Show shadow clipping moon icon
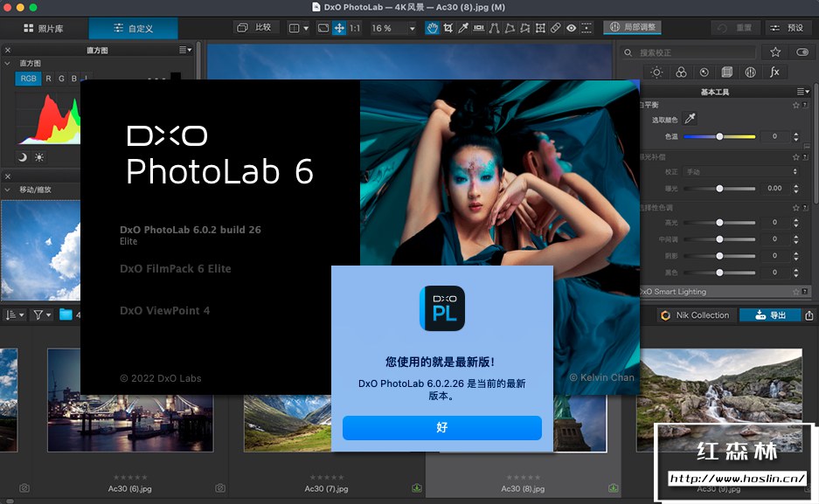Image resolution: width=819 pixels, height=504 pixels. 23,157
